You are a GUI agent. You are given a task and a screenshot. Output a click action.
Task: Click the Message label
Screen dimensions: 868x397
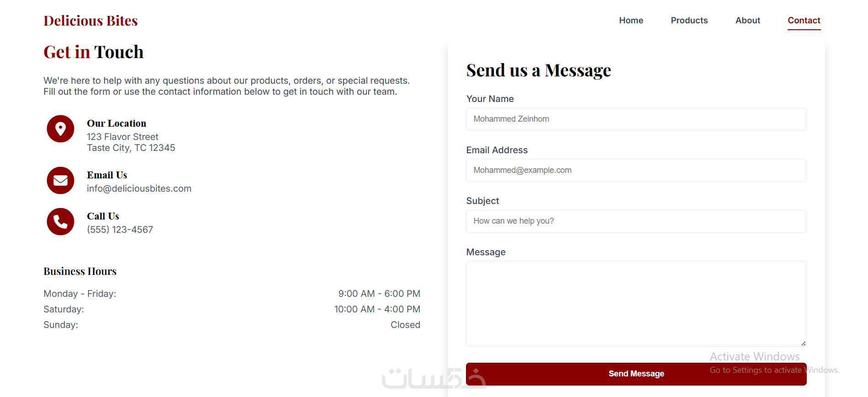coord(486,252)
